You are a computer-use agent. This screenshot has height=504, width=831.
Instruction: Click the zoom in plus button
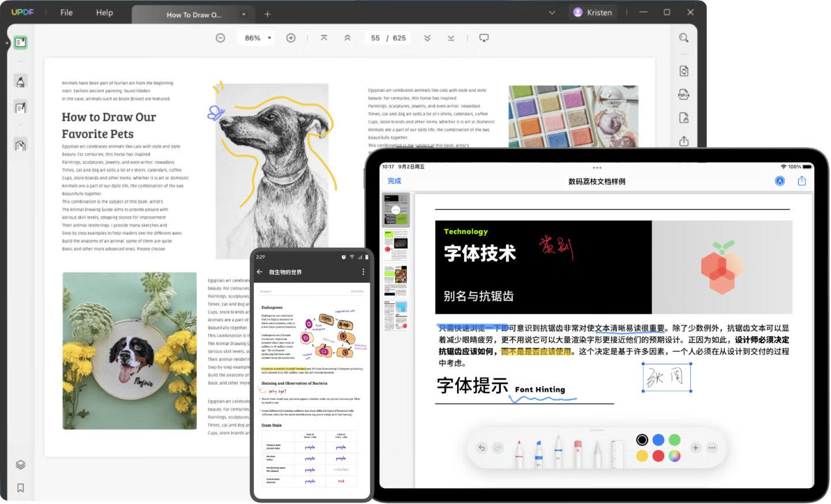[291, 38]
